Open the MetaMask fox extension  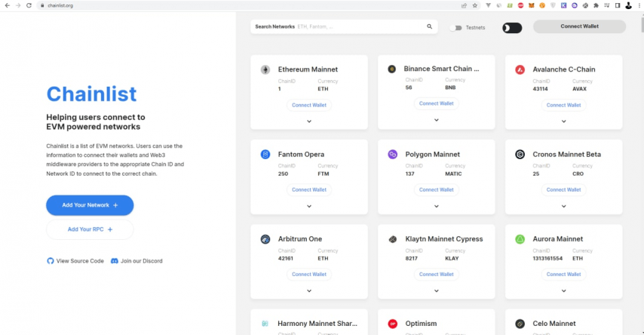point(532,5)
